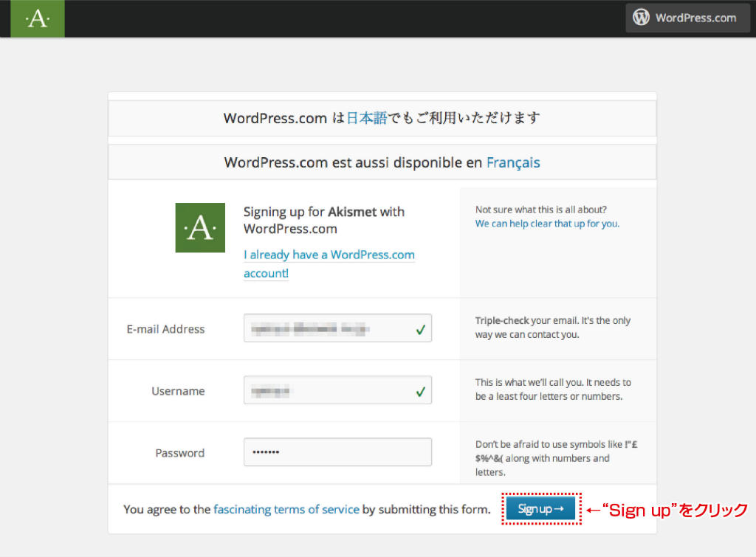Click 'Not sure what this is all about?' text
Image resolution: width=756 pixels, height=557 pixels.
tap(541, 210)
